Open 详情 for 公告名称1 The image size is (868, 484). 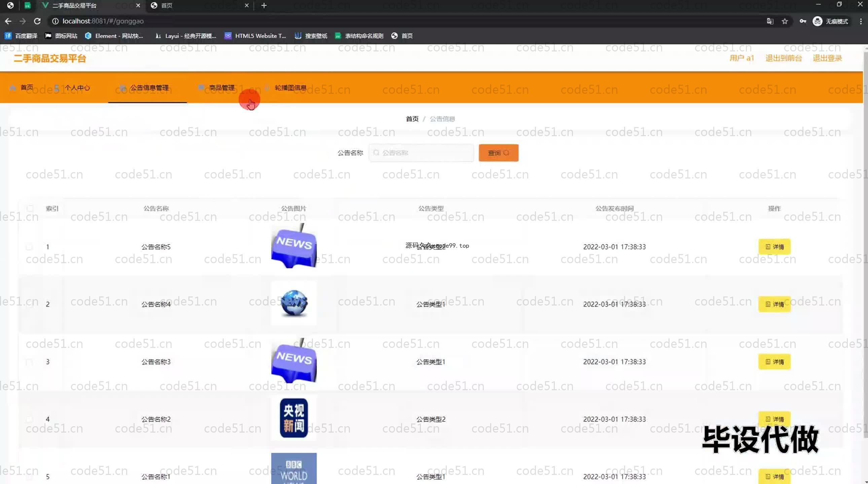774,477
